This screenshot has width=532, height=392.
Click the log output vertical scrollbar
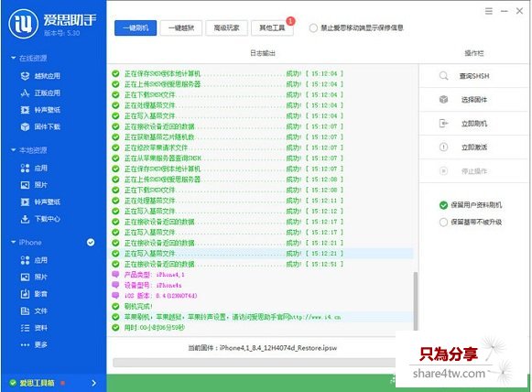pos(416,300)
